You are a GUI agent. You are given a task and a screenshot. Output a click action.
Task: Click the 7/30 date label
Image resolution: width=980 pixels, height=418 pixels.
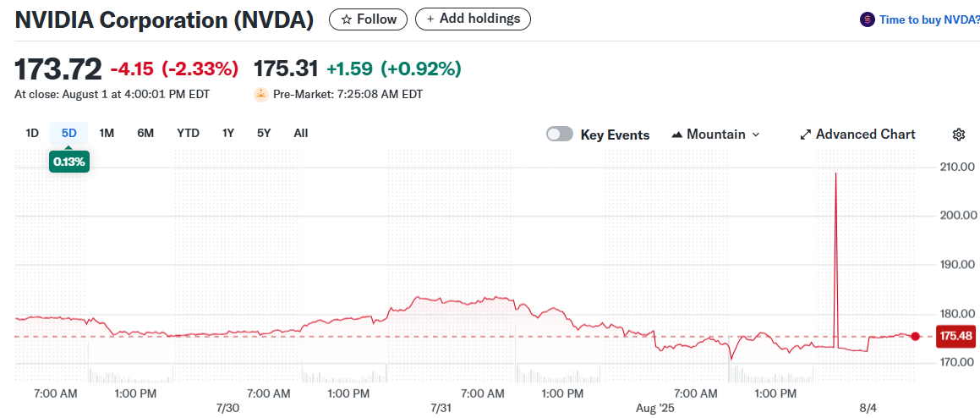(227, 408)
